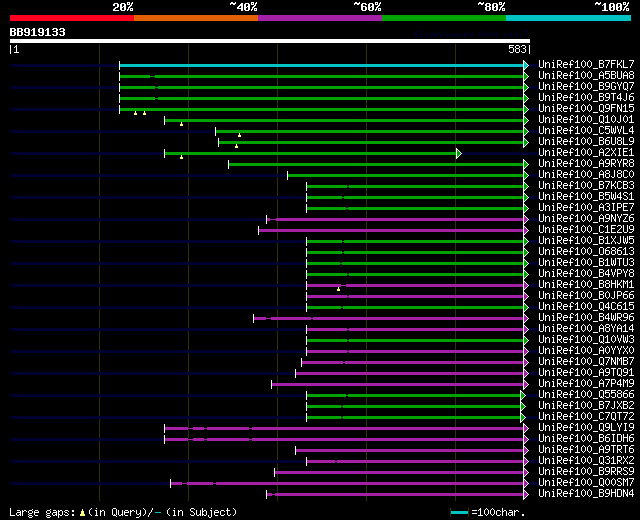Open the UniRef100_A9TRT6 label
Image resolution: width=640 pixels, height=520 pixels.
pyautogui.click(x=586, y=450)
